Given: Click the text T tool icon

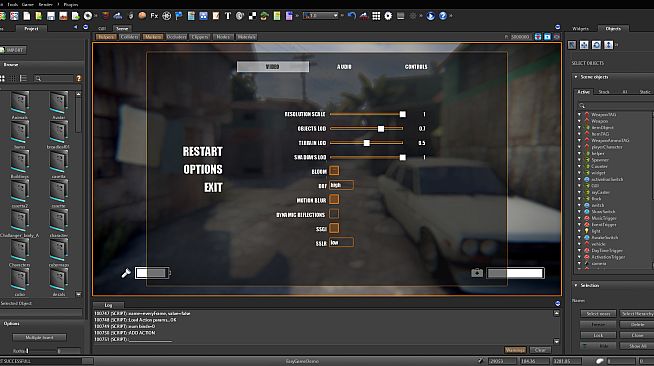Looking at the screenshot, I should click(228, 16).
